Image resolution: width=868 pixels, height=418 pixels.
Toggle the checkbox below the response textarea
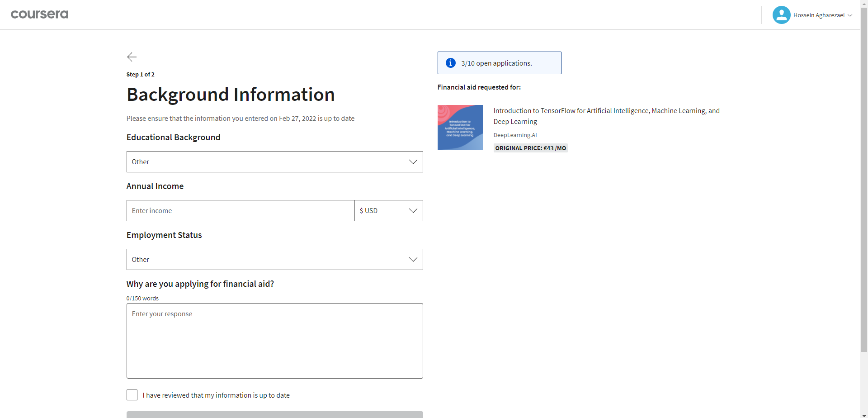click(x=132, y=394)
